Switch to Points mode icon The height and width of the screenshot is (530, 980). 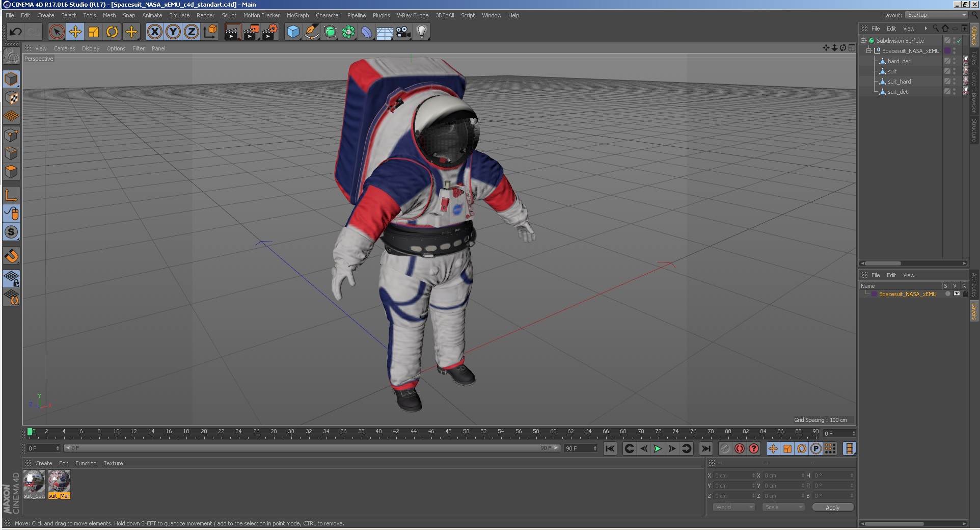coord(11,135)
